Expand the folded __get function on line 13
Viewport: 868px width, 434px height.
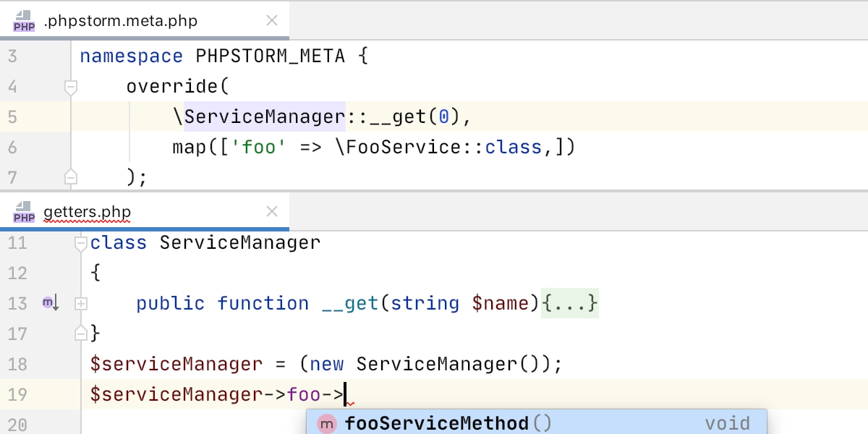81,304
